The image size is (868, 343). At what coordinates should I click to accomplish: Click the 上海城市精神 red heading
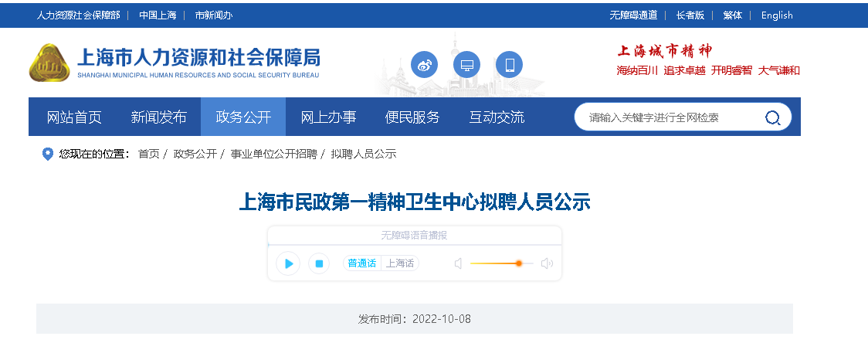coord(664,52)
